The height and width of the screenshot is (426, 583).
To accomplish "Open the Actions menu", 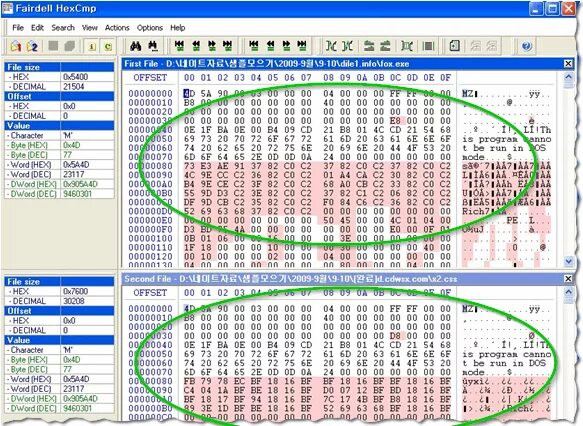I will pos(117,28).
